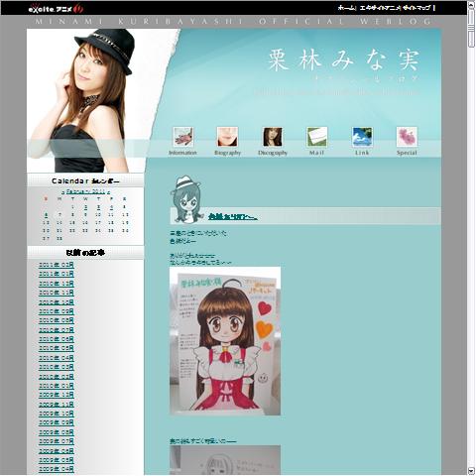Select day 2 in the calendar
Viewport: 476px width, 476px height.
(85, 207)
